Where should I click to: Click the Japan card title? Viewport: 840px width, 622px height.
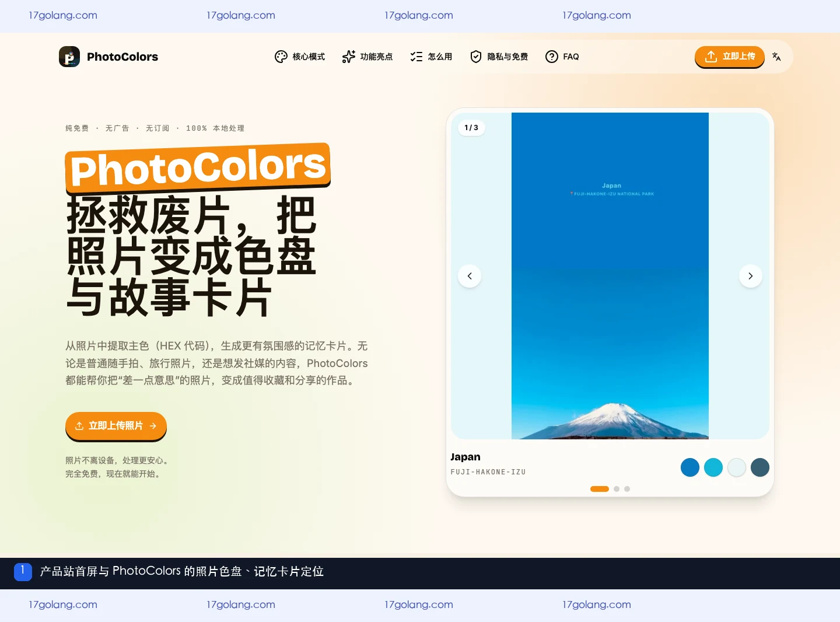tap(466, 457)
